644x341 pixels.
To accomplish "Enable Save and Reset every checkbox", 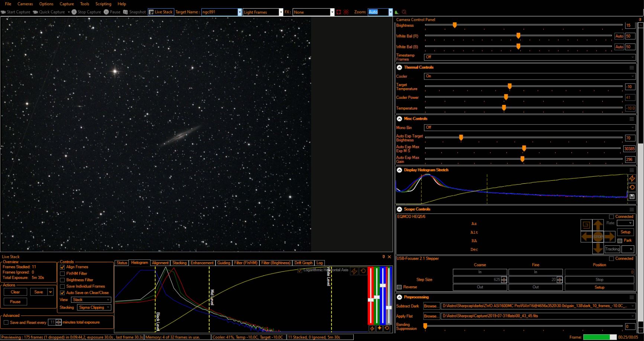I will tap(6, 322).
